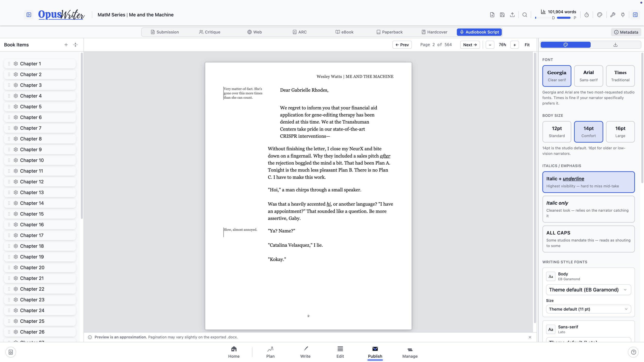This screenshot has width=644, height=362.
Task: Dismiss the preview approximation notice
Action: click(530, 337)
